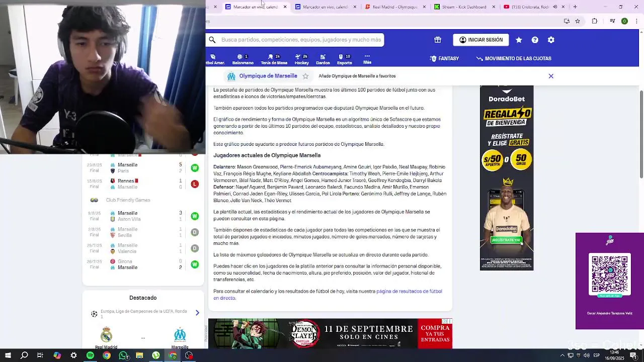644x362 pixels.
Task: Open the Marseille vs Paris match
Action: coord(143,168)
